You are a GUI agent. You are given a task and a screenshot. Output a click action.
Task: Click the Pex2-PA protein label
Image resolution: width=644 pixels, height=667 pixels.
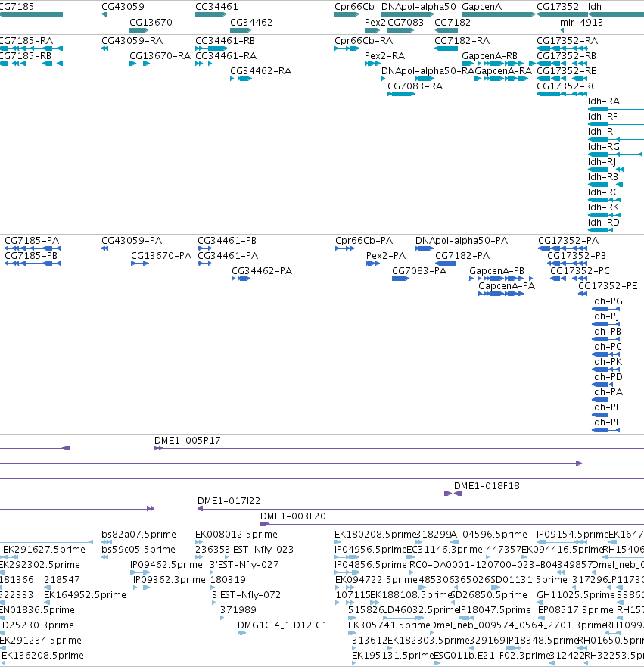(x=386, y=256)
